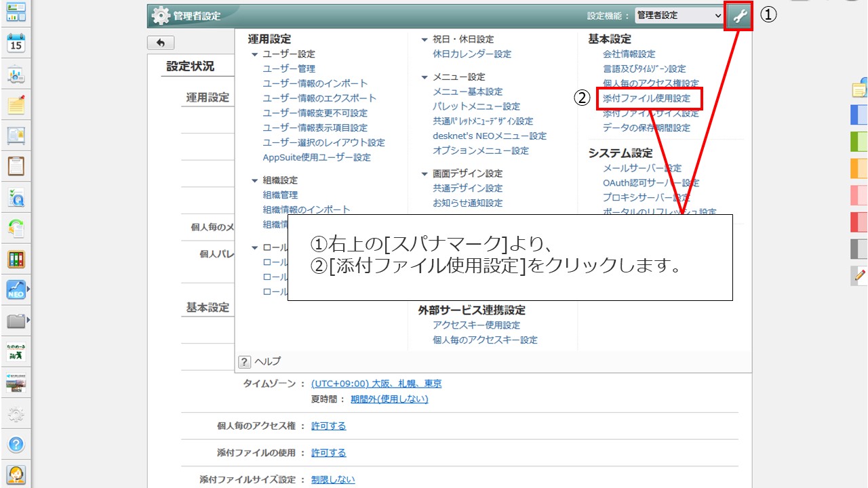
Task: Open the clipboard icon in left sidebar
Action: point(16,166)
